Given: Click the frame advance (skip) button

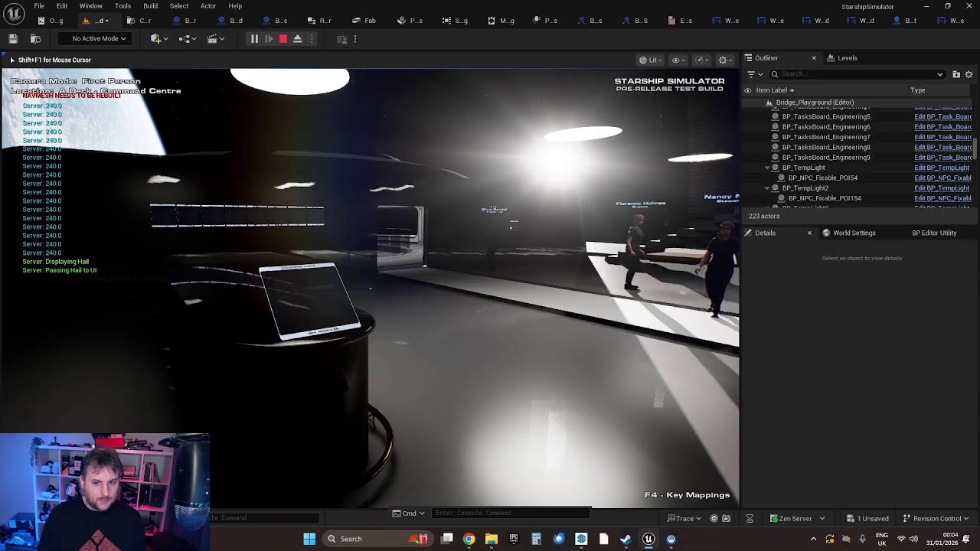Looking at the screenshot, I should point(269,39).
